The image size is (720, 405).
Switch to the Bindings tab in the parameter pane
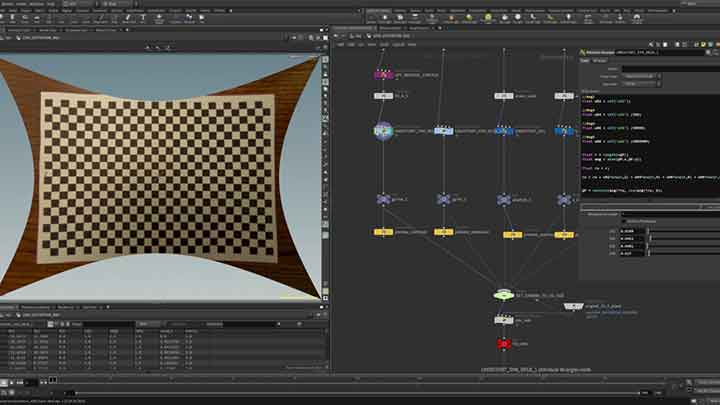click(x=601, y=61)
